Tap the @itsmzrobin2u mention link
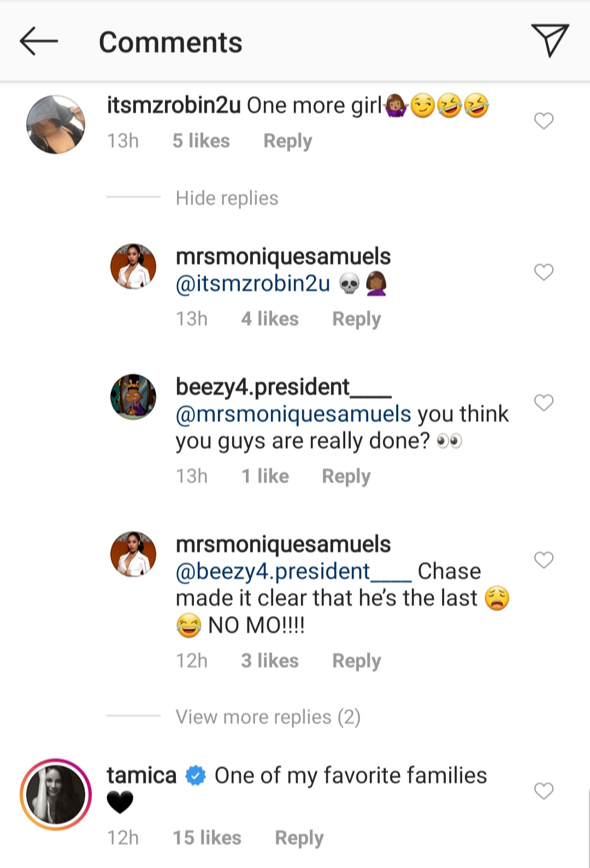 [x=253, y=284]
